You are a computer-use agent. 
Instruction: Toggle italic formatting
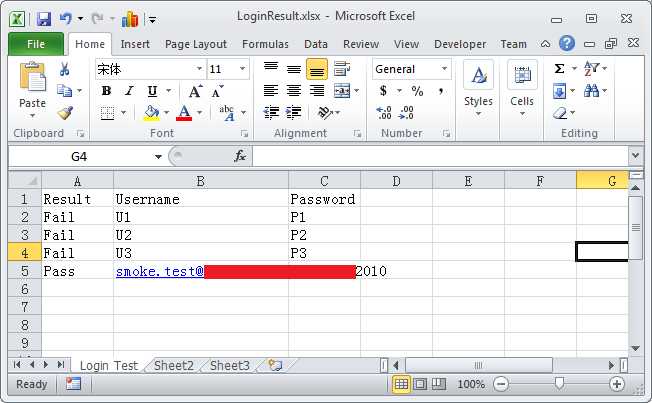[x=129, y=91]
